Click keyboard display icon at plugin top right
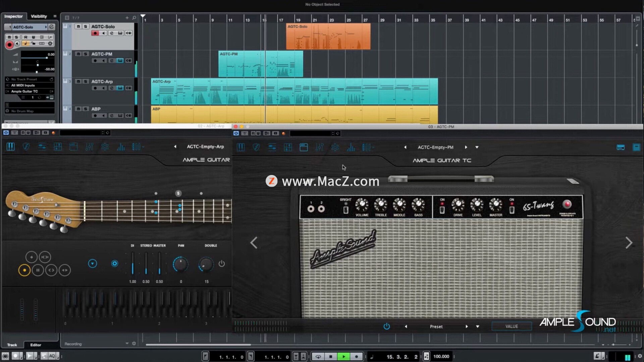 coord(621,147)
